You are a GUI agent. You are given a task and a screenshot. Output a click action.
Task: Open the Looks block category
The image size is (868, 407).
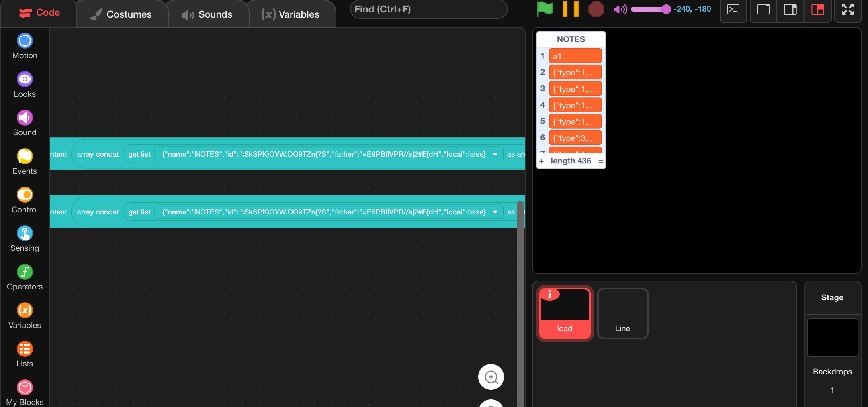click(x=25, y=84)
